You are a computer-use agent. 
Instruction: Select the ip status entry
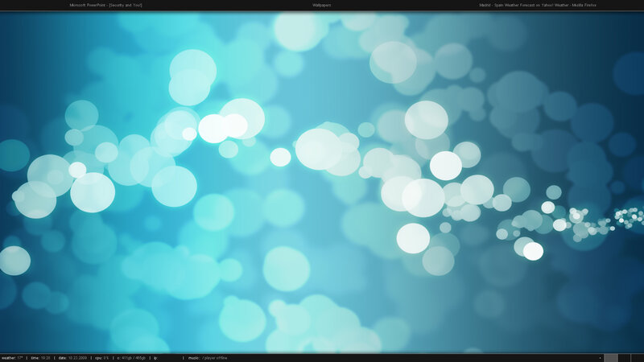pos(155,358)
